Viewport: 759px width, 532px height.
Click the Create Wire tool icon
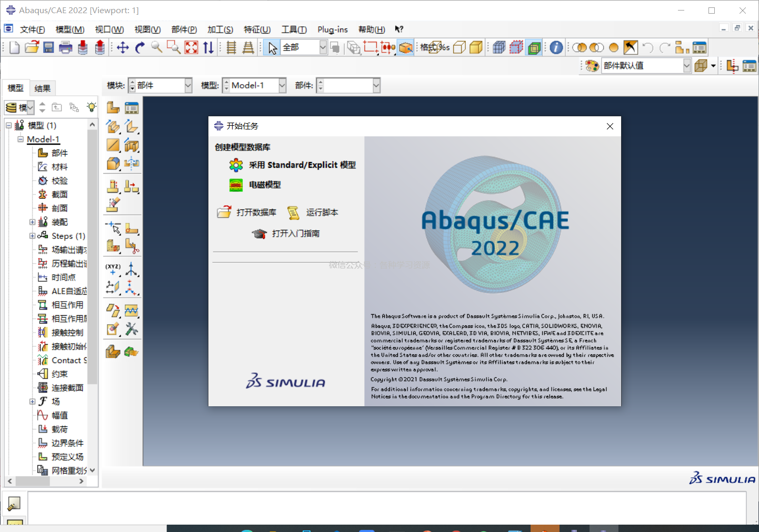tap(113, 145)
